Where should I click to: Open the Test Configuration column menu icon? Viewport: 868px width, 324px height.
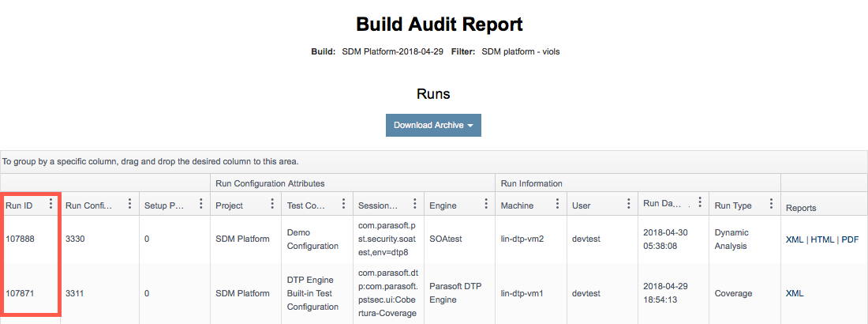[x=344, y=204]
